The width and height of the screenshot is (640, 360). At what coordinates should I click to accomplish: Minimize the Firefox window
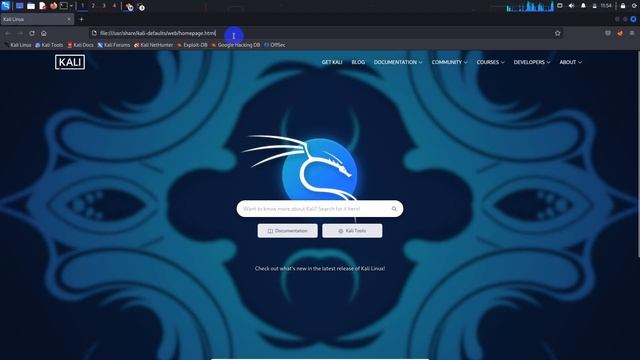(617, 19)
